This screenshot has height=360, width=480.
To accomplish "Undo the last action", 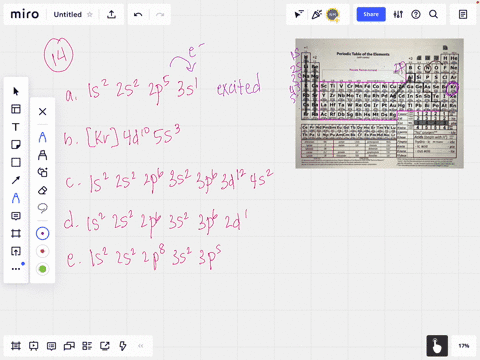I will 138,15.
